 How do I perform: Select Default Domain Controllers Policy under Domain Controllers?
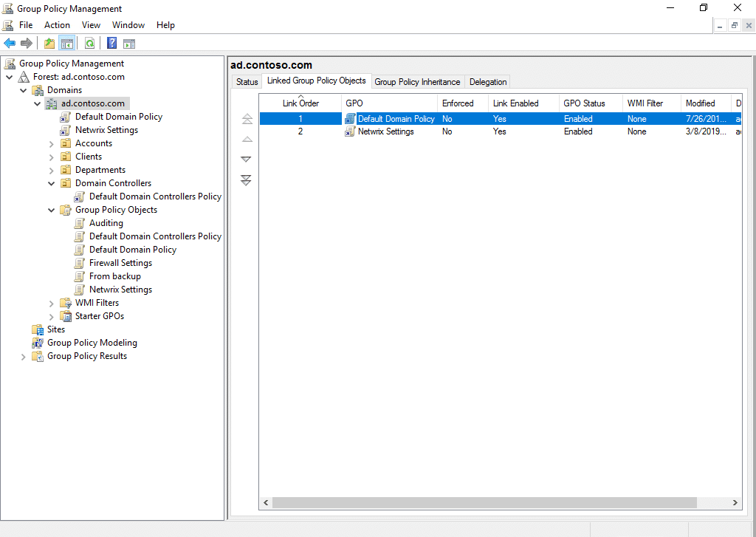point(155,196)
